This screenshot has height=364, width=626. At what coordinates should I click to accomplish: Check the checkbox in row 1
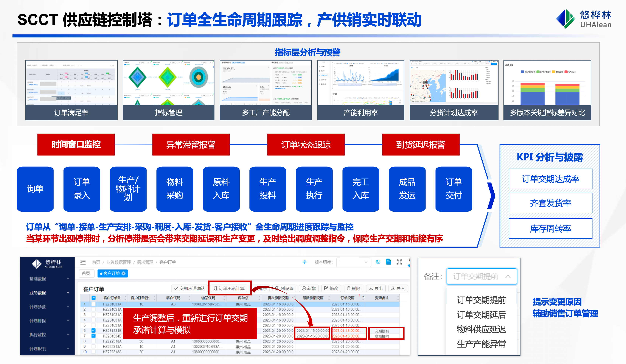click(93, 304)
